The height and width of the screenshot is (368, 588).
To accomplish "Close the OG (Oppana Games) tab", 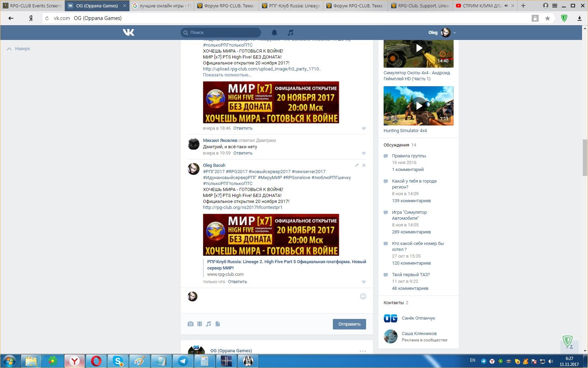I will coord(124,6).
